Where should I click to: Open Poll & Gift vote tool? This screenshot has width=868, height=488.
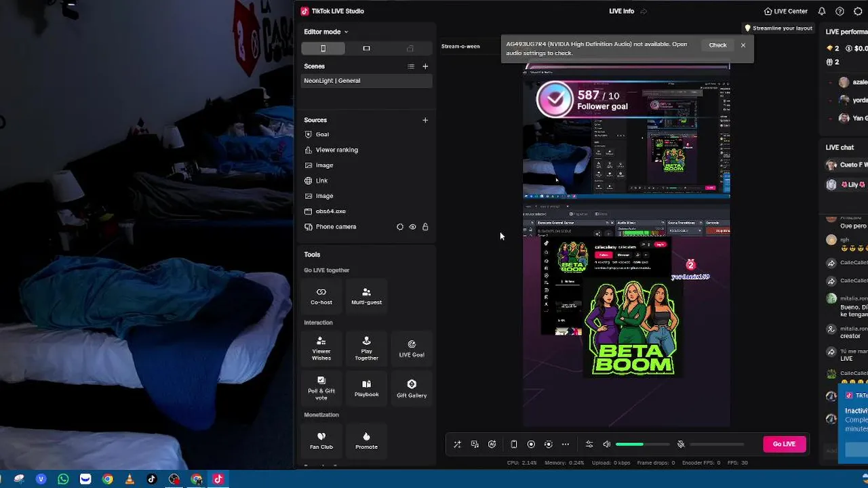click(x=321, y=388)
